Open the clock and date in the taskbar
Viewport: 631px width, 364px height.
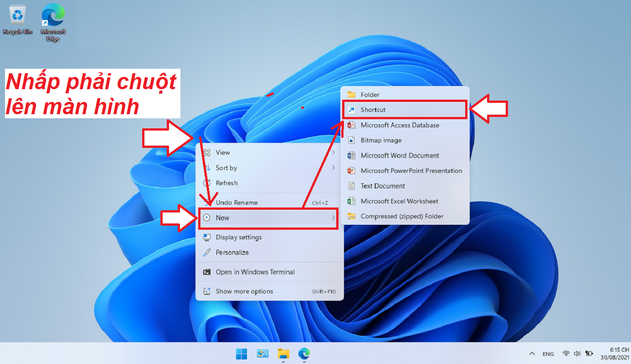(x=615, y=354)
